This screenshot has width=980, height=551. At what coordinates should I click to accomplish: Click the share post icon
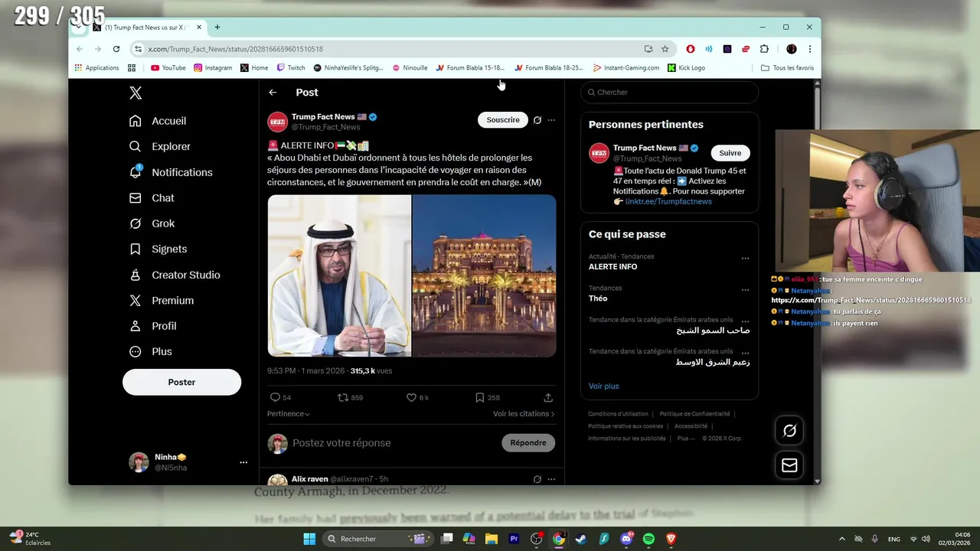[548, 397]
